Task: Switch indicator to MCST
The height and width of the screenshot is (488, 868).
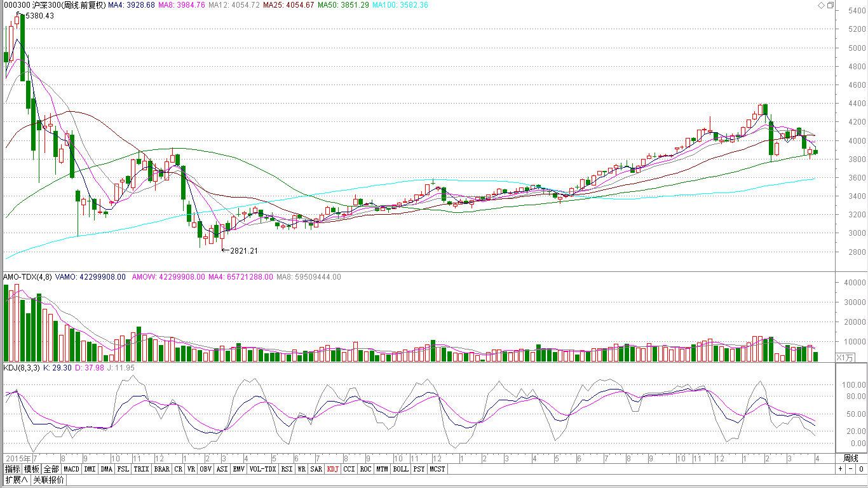Action: (x=437, y=469)
